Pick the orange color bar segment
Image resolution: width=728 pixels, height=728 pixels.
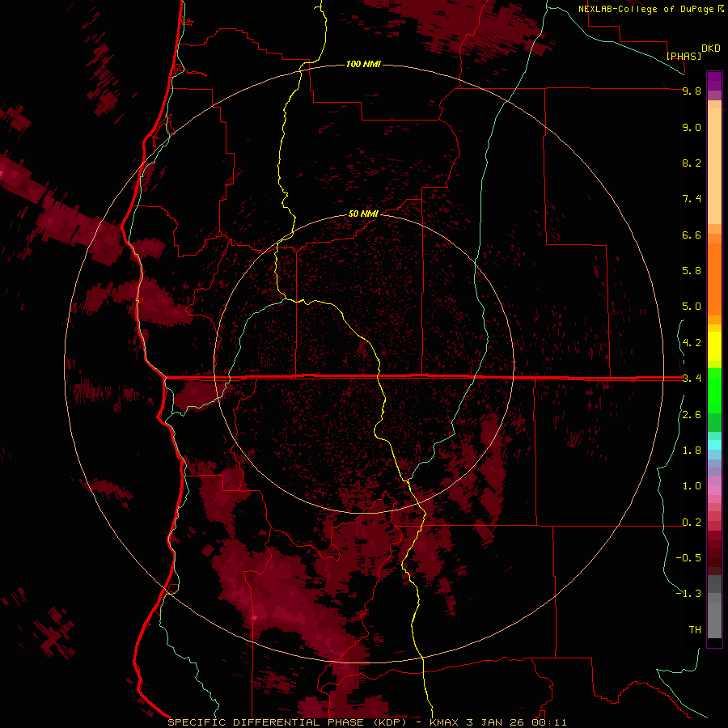coord(714,280)
